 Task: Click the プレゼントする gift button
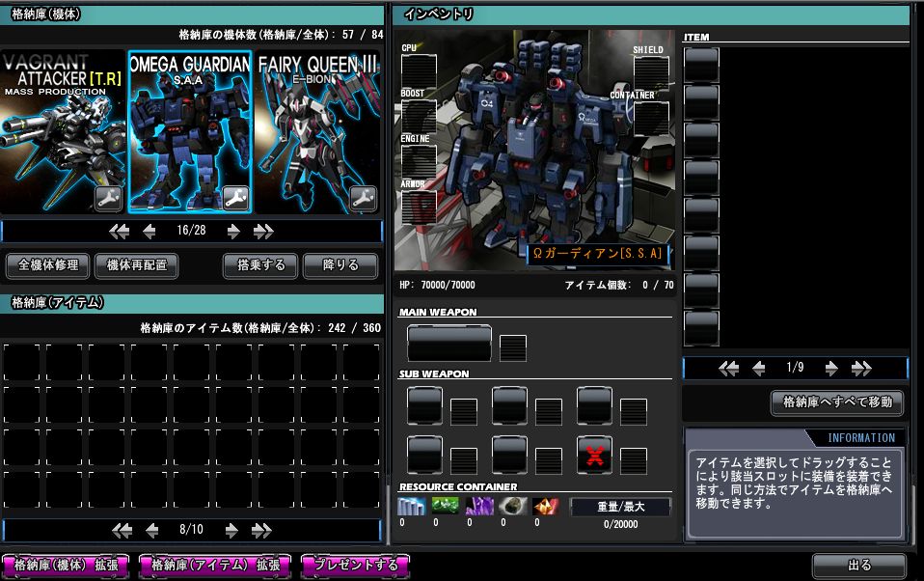[x=355, y=565]
